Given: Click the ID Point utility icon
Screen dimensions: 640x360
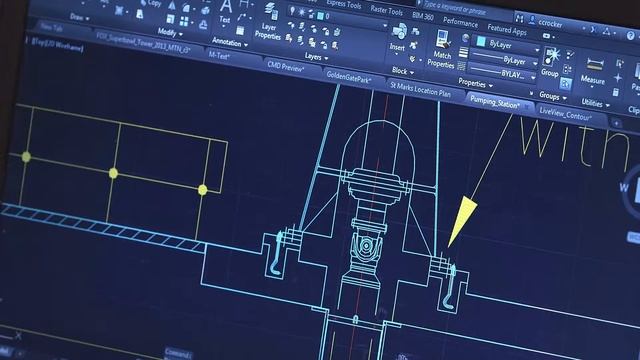Looking at the screenshot, I should coord(618,78).
